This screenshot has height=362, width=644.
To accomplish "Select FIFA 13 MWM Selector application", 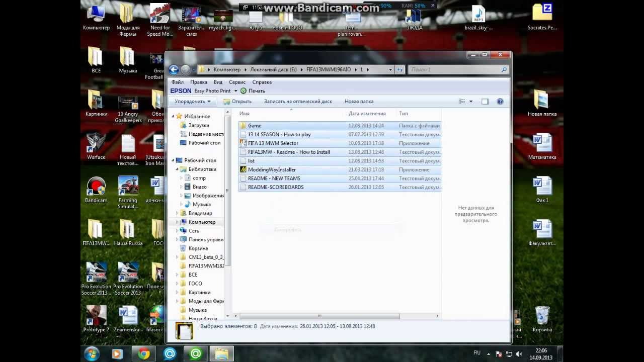I will [273, 143].
